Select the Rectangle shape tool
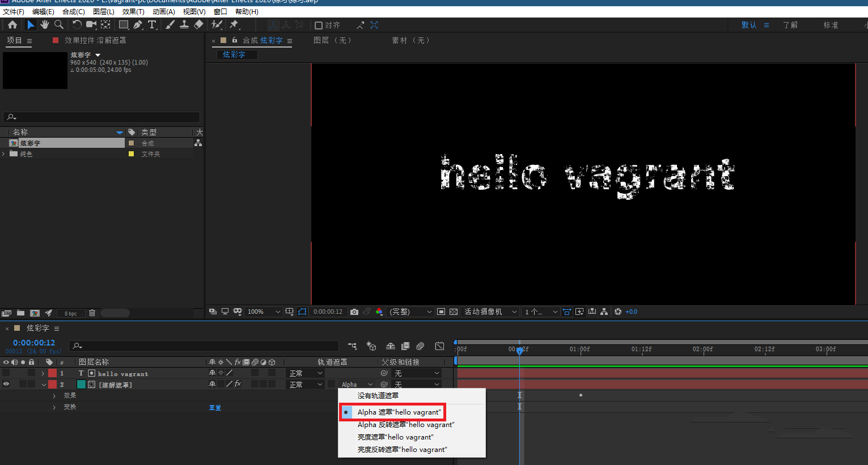Viewport: 868px width, 465px height. (124, 25)
